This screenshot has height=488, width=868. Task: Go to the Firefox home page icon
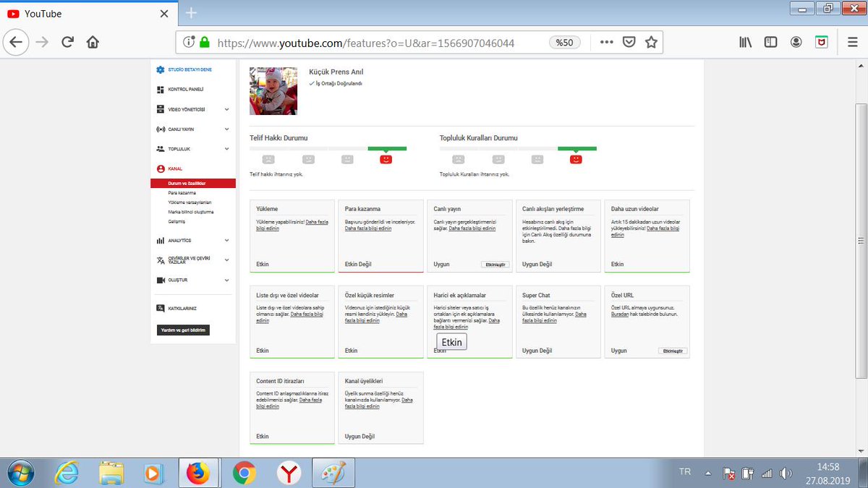coord(93,42)
